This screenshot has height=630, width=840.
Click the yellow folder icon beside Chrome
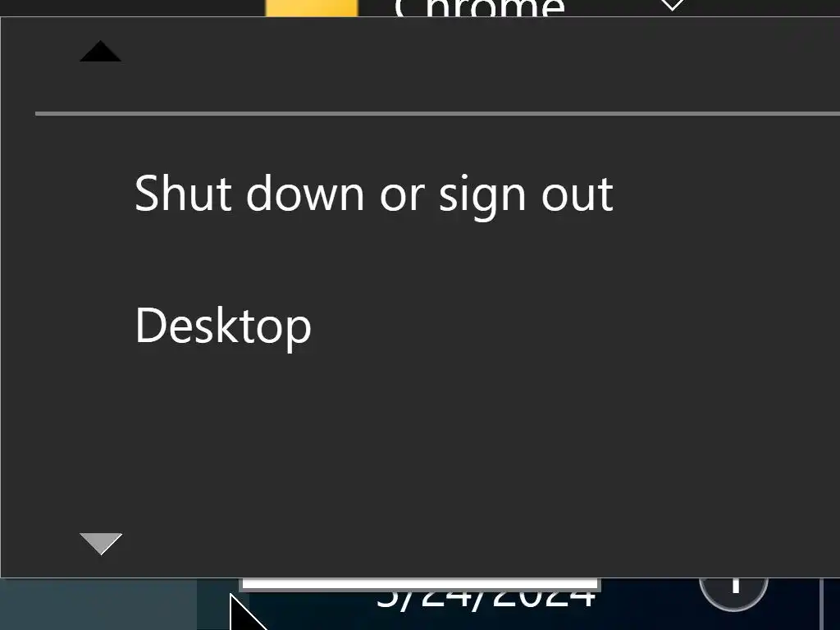[x=312, y=8]
